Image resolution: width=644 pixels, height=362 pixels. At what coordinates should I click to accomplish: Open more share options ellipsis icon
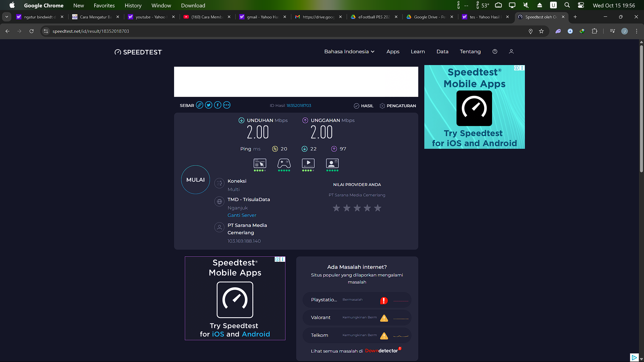coord(227,105)
